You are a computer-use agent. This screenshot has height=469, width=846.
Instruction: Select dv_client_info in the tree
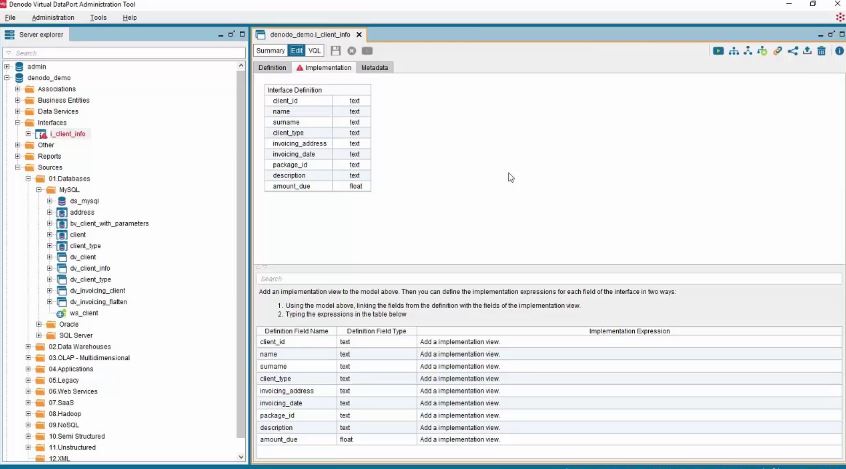pyautogui.click(x=90, y=268)
